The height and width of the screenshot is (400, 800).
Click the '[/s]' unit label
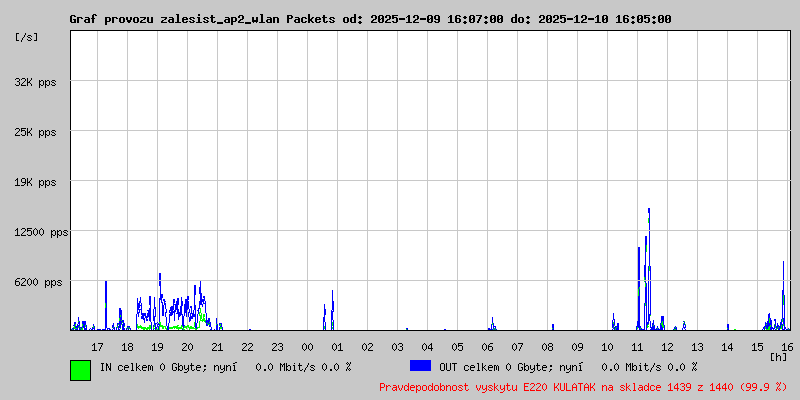[27, 37]
